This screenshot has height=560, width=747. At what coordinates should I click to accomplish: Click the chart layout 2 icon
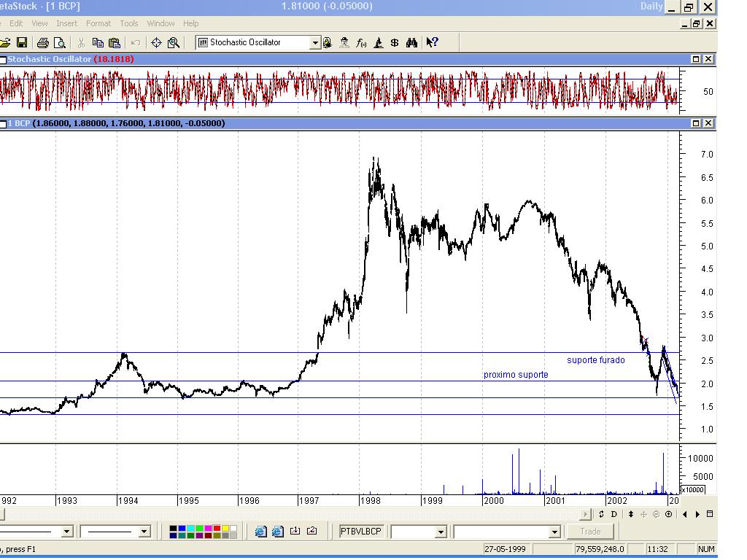[x=312, y=531]
